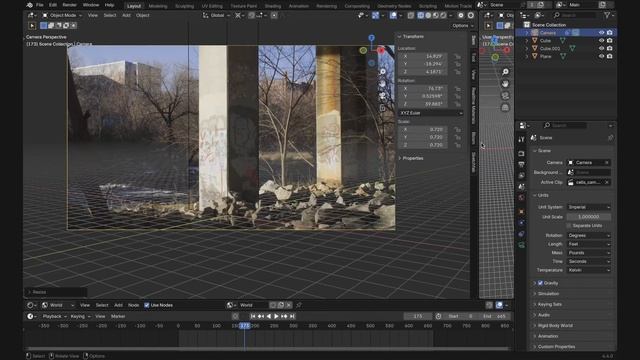
Task: Click the outliner filter funnel icon
Action: pyautogui.click(x=607, y=15)
